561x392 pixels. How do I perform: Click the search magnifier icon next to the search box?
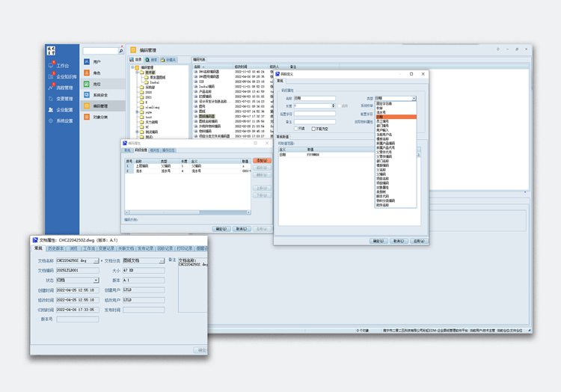point(121,50)
